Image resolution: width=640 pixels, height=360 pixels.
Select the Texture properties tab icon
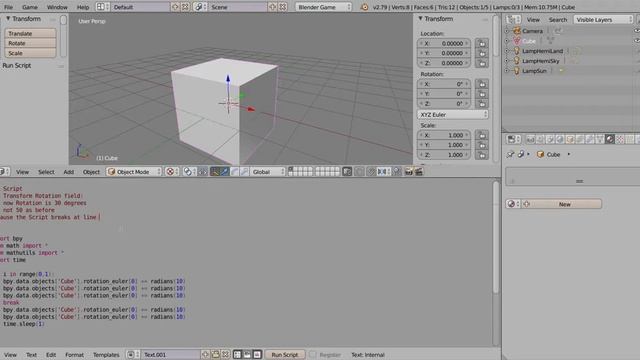click(x=620, y=140)
